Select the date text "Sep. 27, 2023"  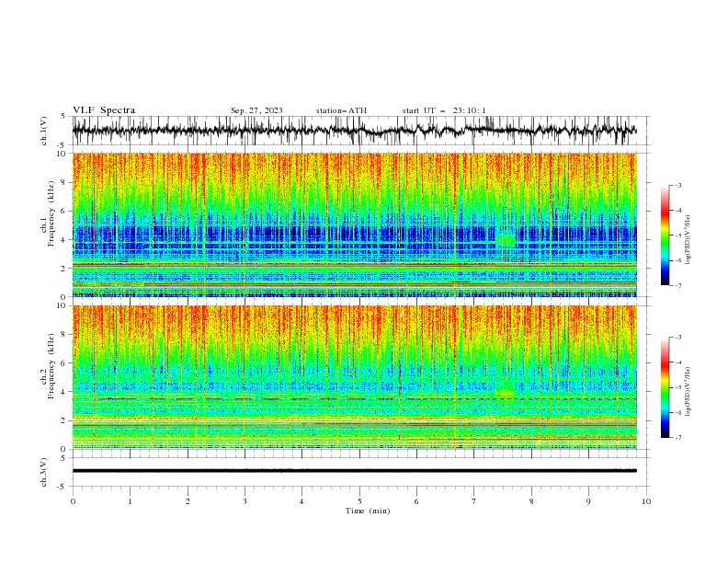tap(256, 110)
